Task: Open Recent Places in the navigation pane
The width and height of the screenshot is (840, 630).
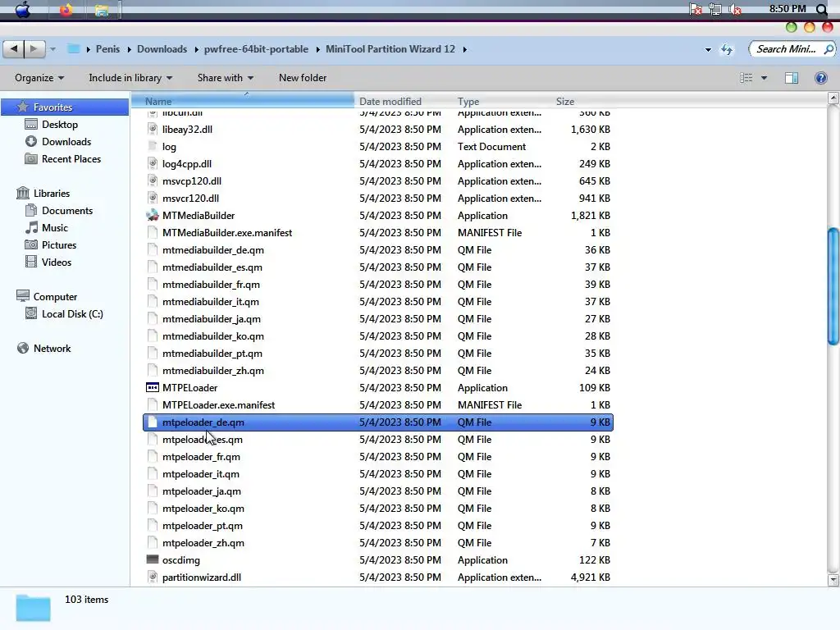Action: (71, 158)
